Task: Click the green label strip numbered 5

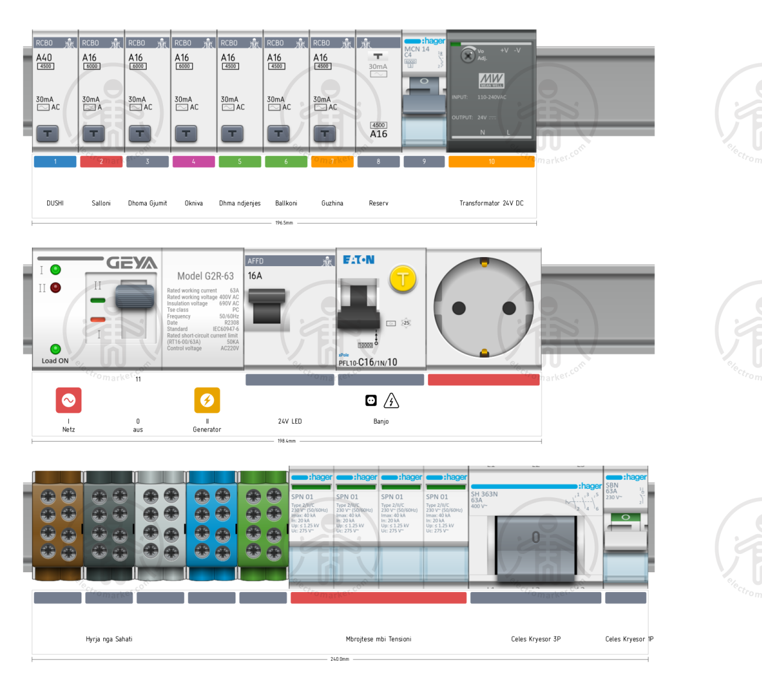Action: pos(240,162)
